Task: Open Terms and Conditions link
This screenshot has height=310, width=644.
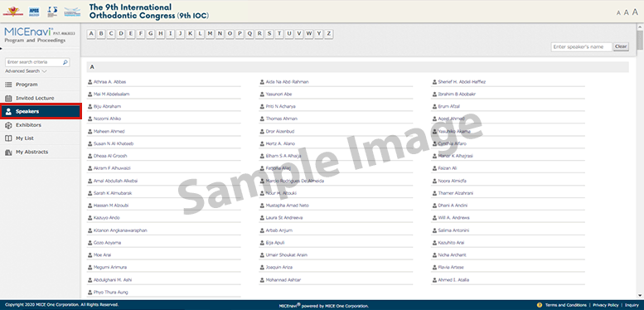Action: [x=566, y=305]
